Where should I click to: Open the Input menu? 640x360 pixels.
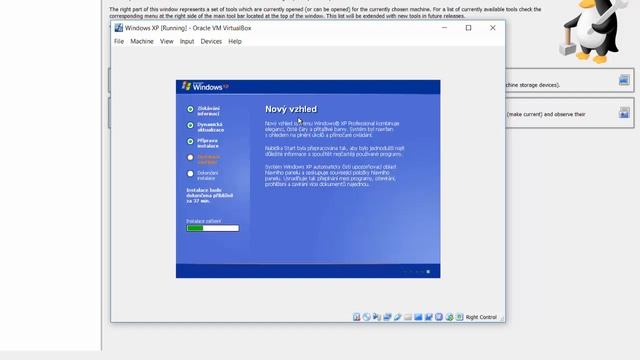tap(187, 41)
